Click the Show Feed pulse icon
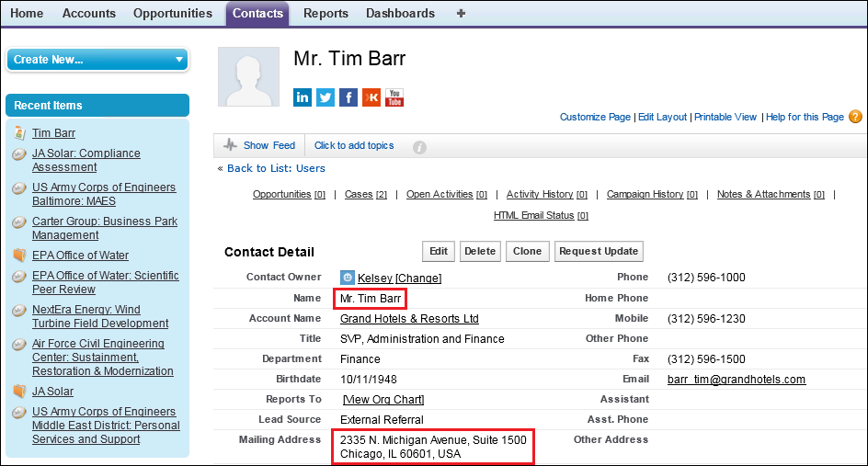Viewport: 868px width, 466px height. point(230,145)
